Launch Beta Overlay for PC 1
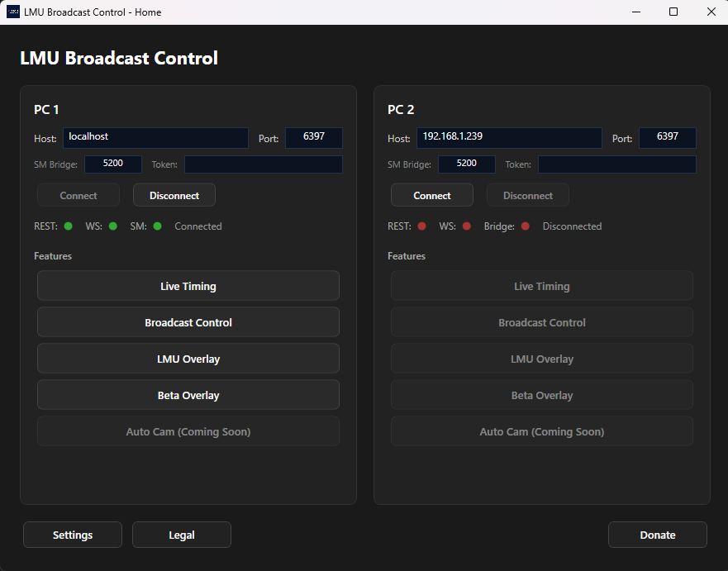This screenshot has height=571, width=728. point(188,395)
